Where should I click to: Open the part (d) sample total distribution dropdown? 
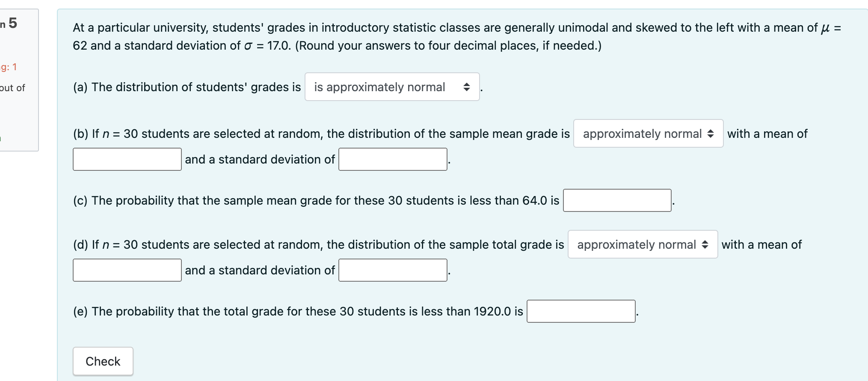click(x=643, y=244)
